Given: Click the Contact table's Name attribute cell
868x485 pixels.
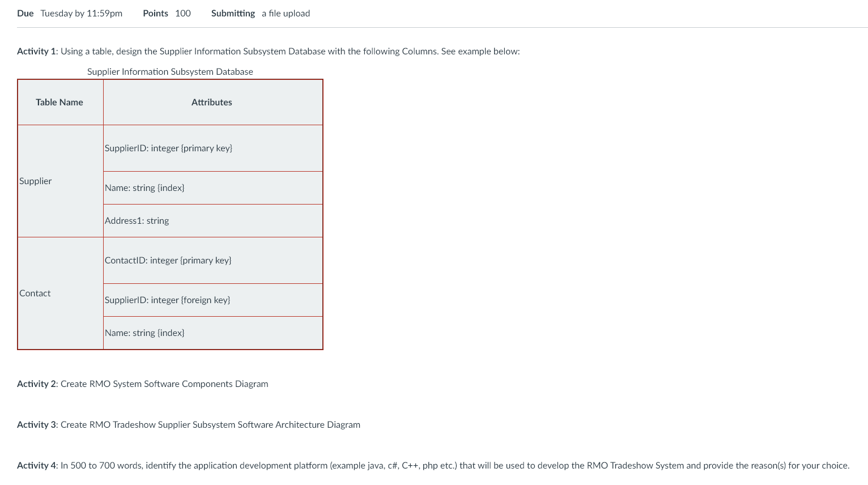Looking at the screenshot, I should pos(144,333).
